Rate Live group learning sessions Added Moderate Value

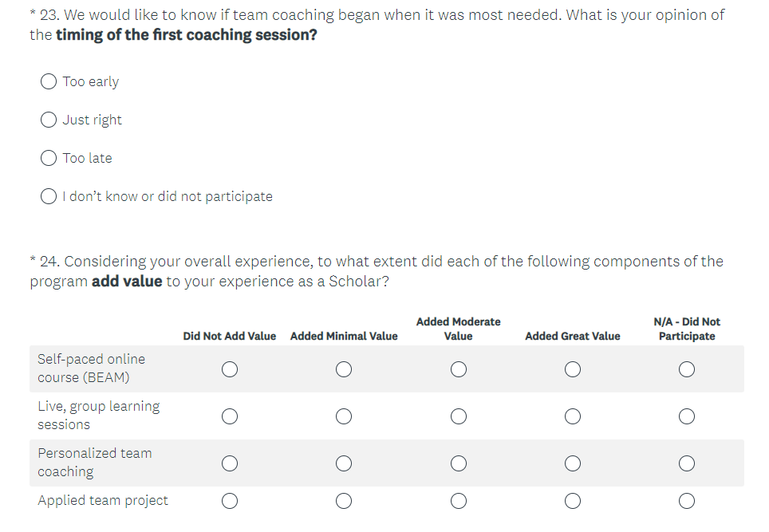(458, 416)
